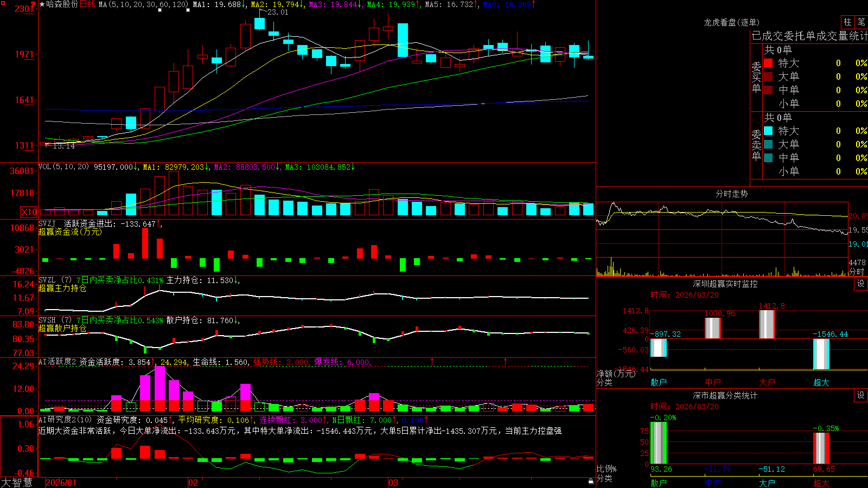
Task: Click the 日线 period label
Action: coord(87,4)
